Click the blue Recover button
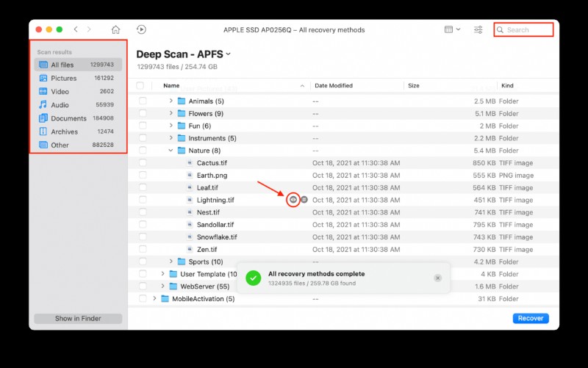588x368 pixels. [x=531, y=318]
